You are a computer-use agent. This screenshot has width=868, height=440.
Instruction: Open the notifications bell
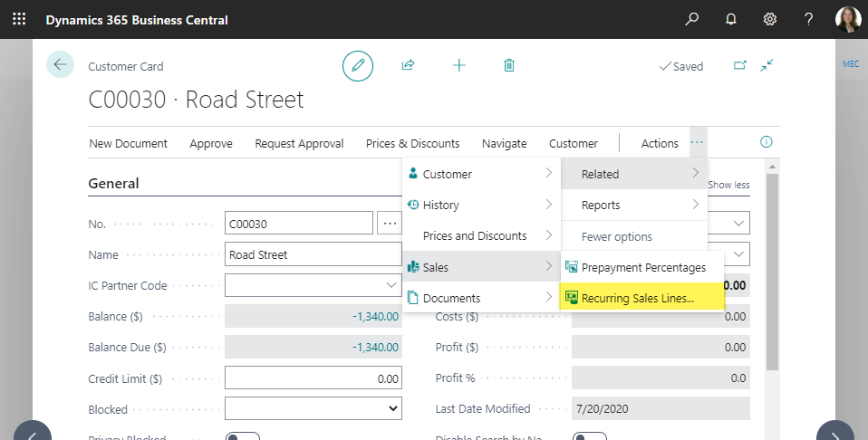coord(731,19)
